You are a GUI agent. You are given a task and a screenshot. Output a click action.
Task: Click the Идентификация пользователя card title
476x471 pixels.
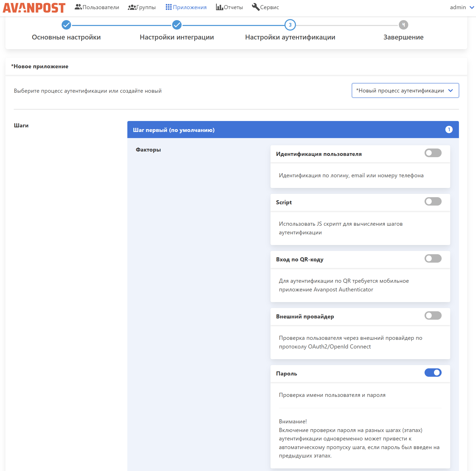[319, 154]
